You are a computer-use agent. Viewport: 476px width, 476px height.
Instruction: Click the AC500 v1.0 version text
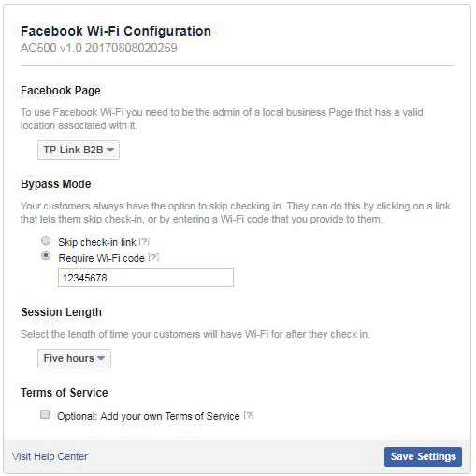pos(99,48)
